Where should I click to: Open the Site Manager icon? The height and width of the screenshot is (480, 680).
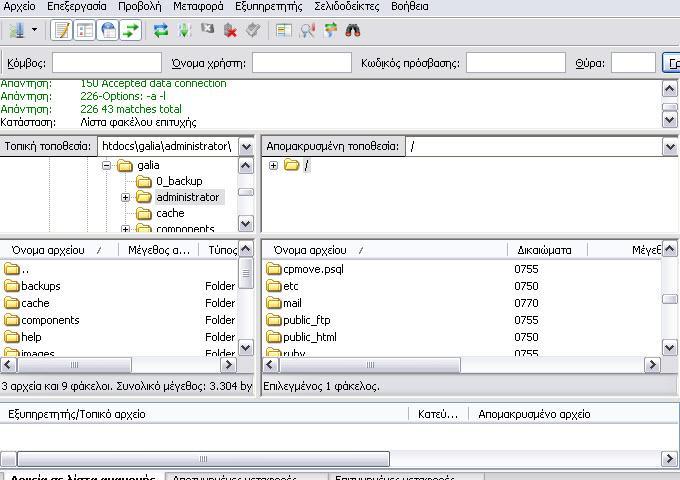pos(17,30)
